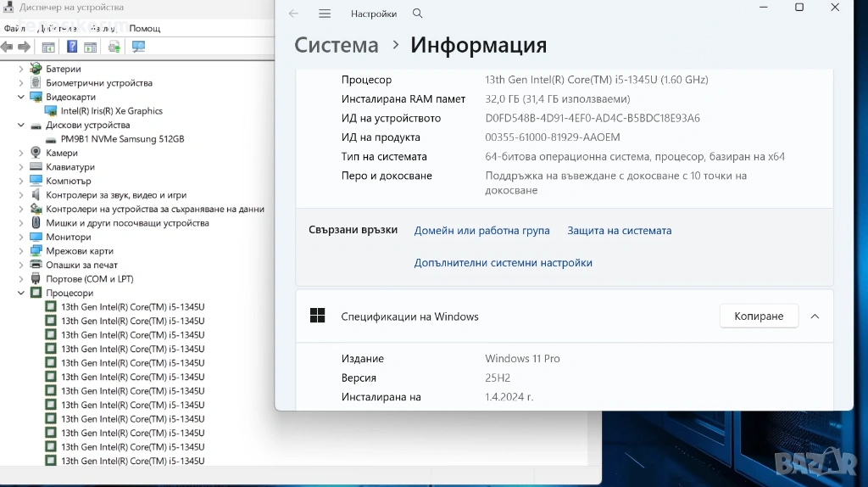Click the Forward arrow in Device Manager toolbar
The width and height of the screenshot is (868, 487).
coord(24,47)
